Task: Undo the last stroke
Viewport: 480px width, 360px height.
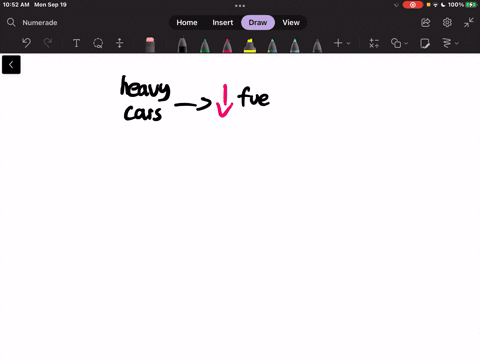Action: [x=27, y=43]
